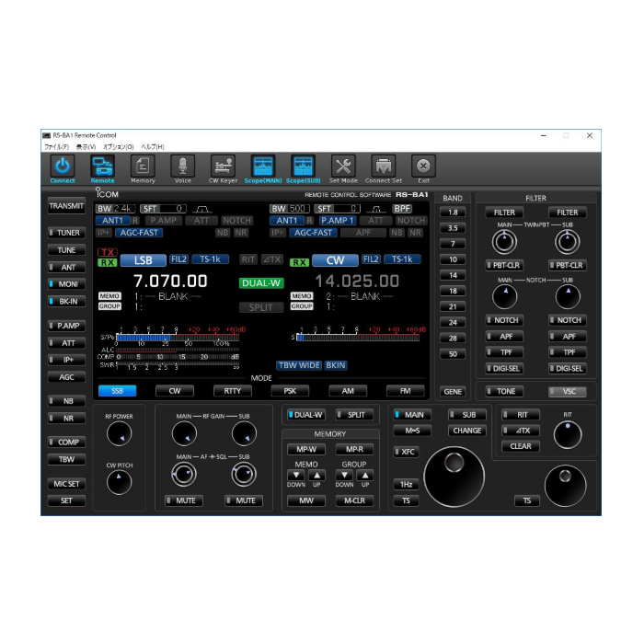
Task: Open the Memory list icon
Action: click(143, 167)
